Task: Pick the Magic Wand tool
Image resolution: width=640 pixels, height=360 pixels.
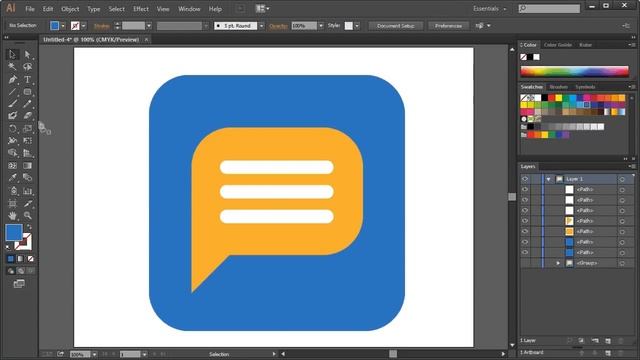Action: point(12,67)
